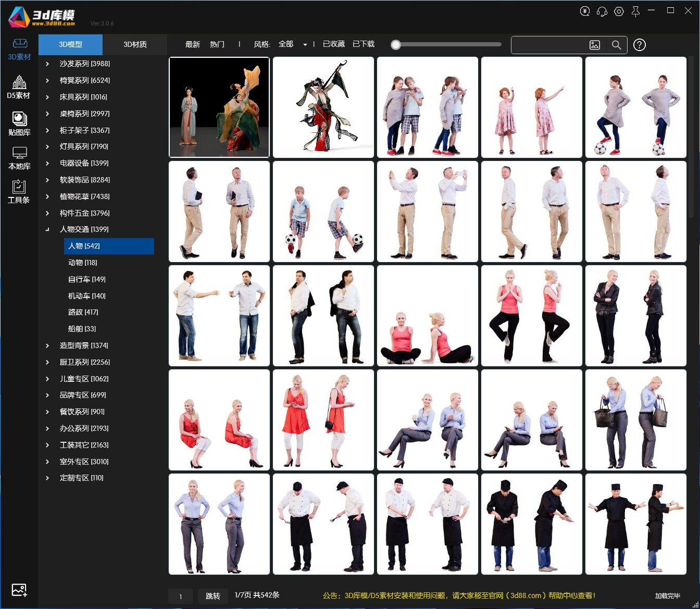The image size is (700, 609).
Task: Open the yoga tree-pose woman thumbnail
Action: tap(532, 316)
